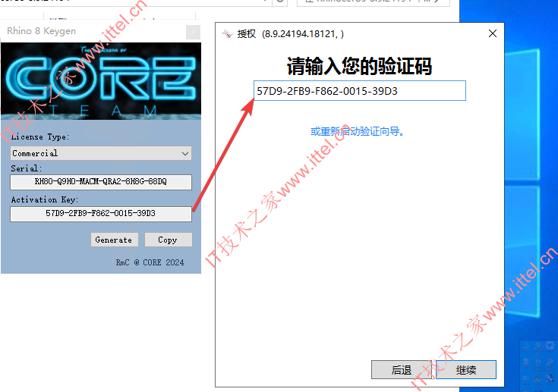558x392 pixels.
Task: Click the refresh icon in background window toolbar
Action: click(279, 2)
